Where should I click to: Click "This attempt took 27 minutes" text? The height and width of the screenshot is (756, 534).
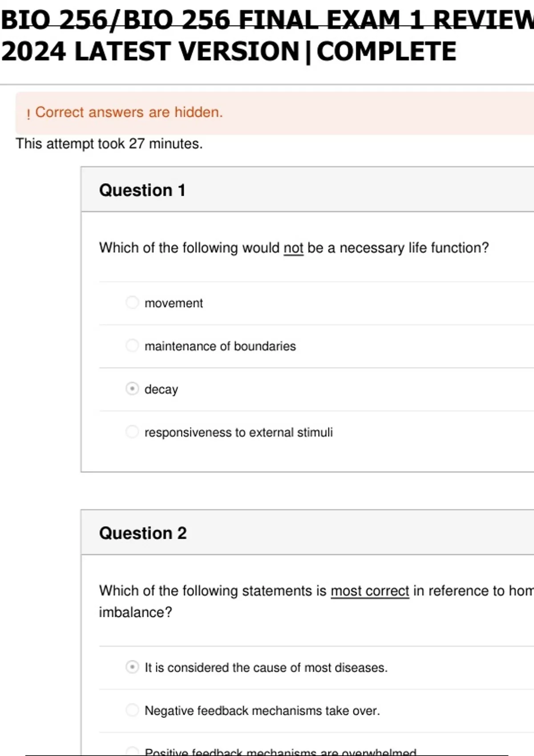tap(109, 144)
